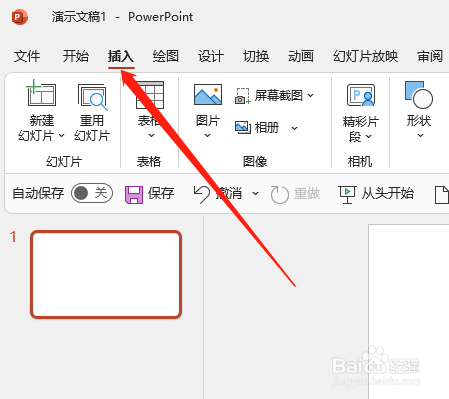The width and height of the screenshot is (449, 399).
Task: Click the slide editing canvas
Action: click(x=409, y=311)
